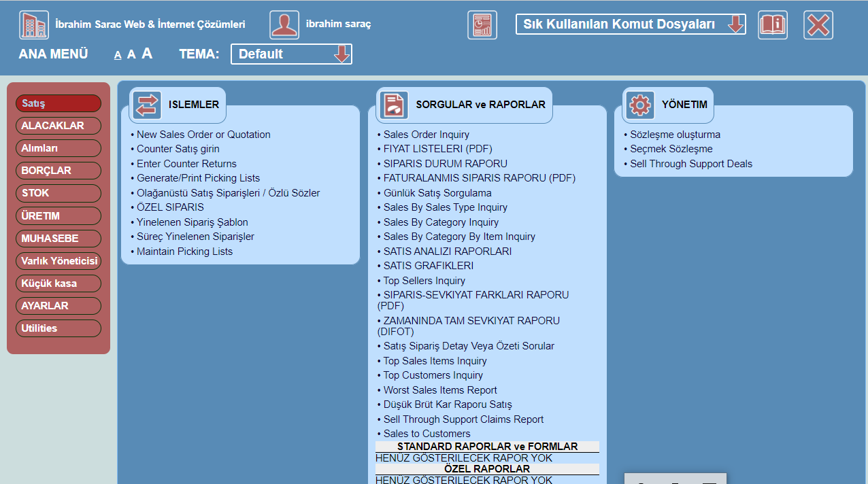Open FATURALANMIS SIPARIS RAPORU (PDF)
Screen dimensions: 868x484
[x=480, y=178]
